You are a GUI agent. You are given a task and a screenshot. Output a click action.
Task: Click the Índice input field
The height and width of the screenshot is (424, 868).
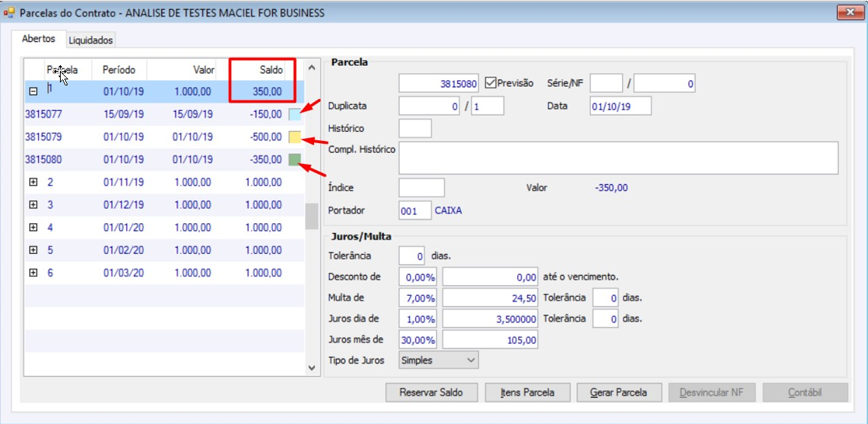[421, 187]
